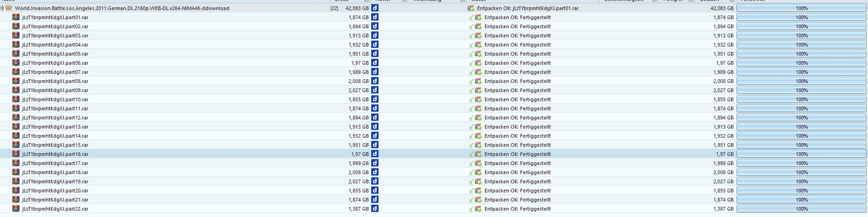Click the RAR archive icon of part10.rar

(16, 99)
